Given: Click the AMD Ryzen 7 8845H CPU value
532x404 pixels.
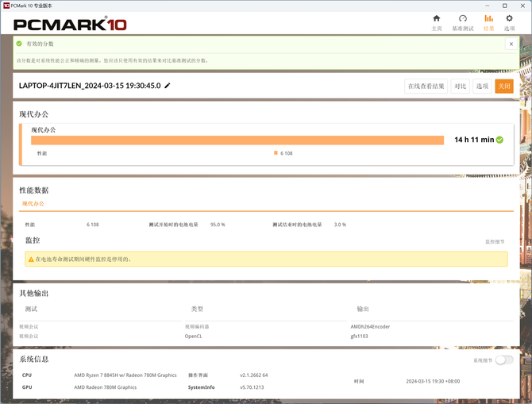Looking at the screenshot, I should [125, 375].
